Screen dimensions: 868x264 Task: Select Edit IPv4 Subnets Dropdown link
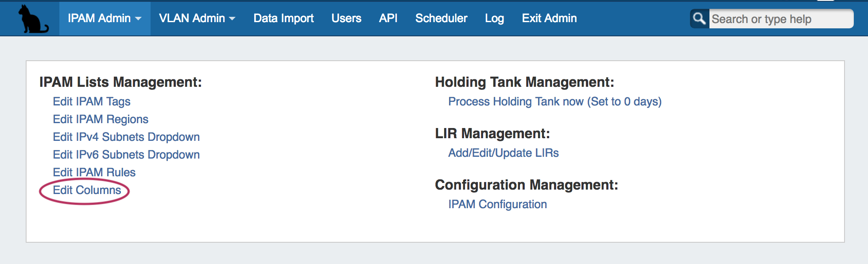pyautogui.click(x=126, y=137)
